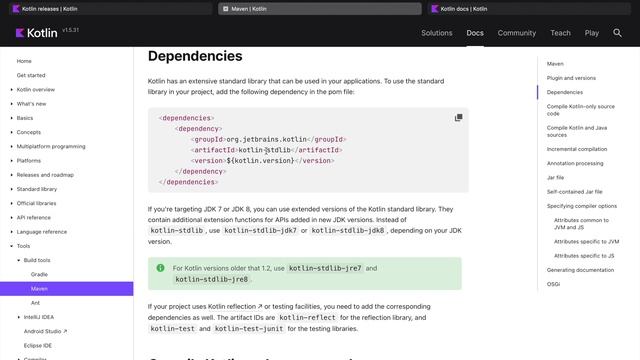
Task: Select highlighted Maven sidebar item
Action: click(x=67, y=289)
